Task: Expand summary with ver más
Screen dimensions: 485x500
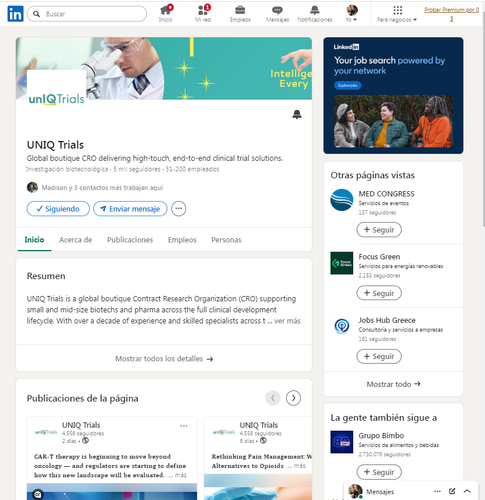Action: tap(287, 321)
